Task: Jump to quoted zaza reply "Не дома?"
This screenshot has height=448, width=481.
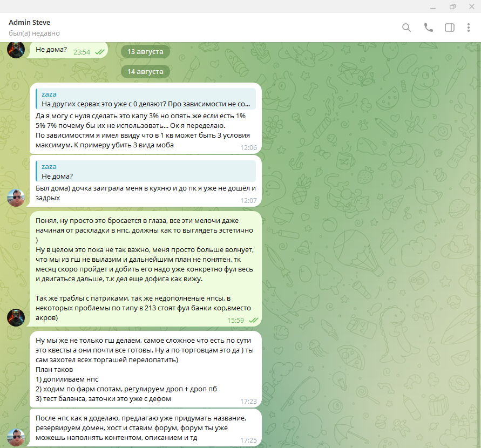Action: pyautogui.click(x=146, y=172)
